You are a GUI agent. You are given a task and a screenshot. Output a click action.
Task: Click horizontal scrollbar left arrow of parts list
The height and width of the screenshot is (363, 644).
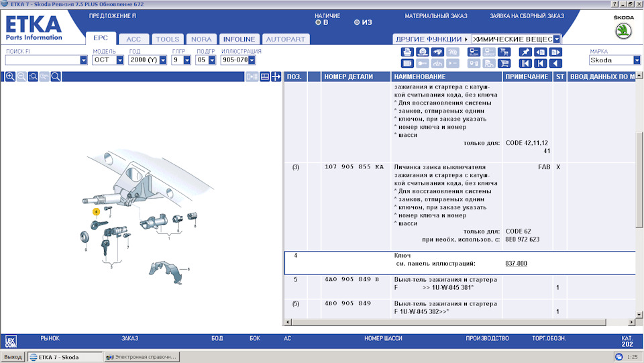point(288,322)
